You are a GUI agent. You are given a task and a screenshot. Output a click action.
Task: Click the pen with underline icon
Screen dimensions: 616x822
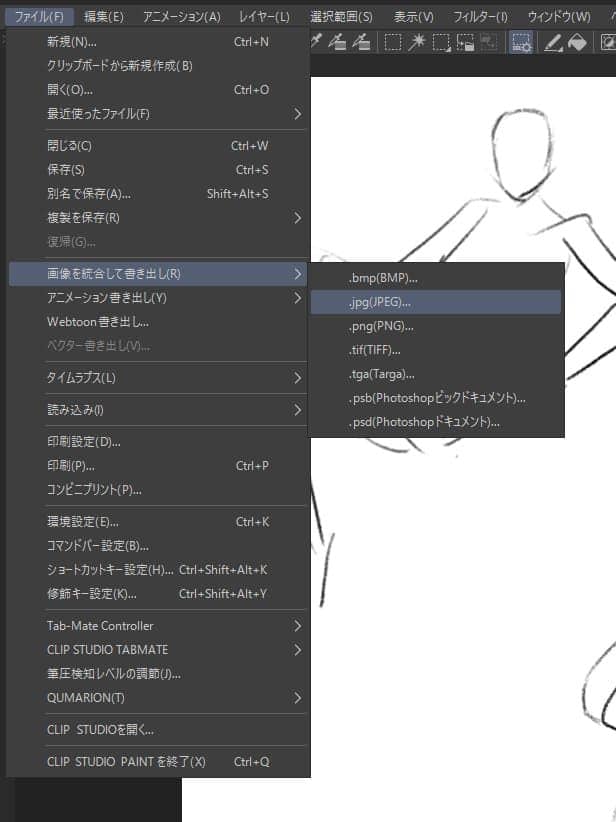(553, 42)
